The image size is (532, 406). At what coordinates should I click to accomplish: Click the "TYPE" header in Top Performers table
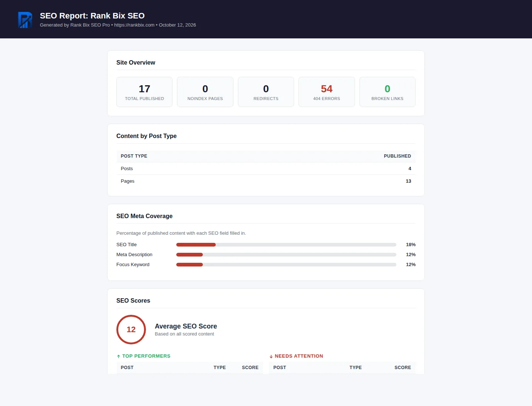coord(220,368)
